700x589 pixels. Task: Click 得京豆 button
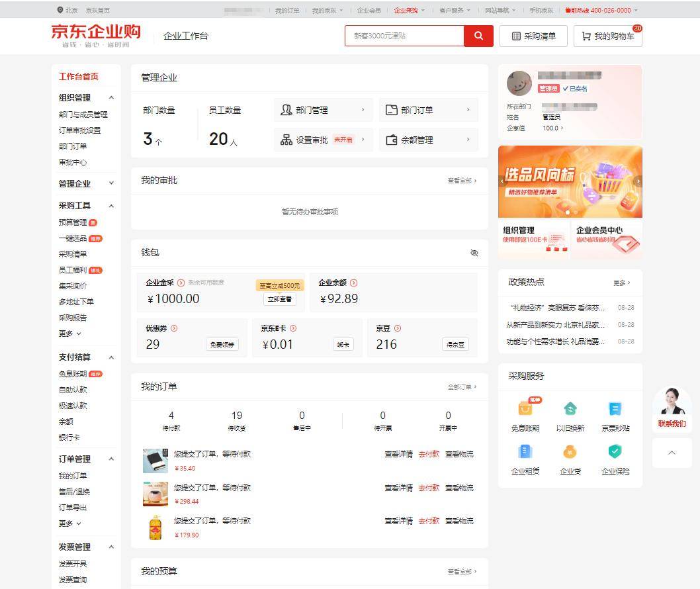pyautogui.click(x=455, y=344)
